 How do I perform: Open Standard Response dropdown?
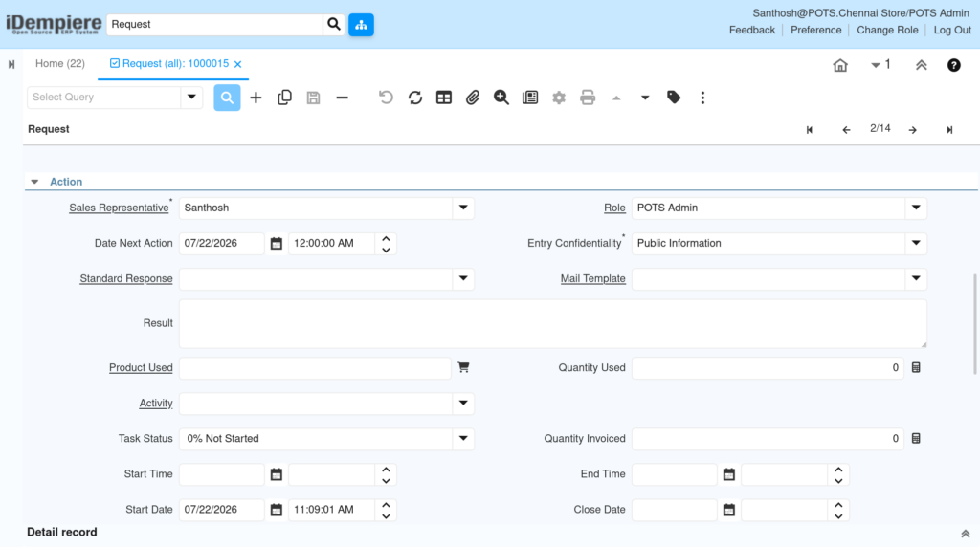[x=463, y=279]
